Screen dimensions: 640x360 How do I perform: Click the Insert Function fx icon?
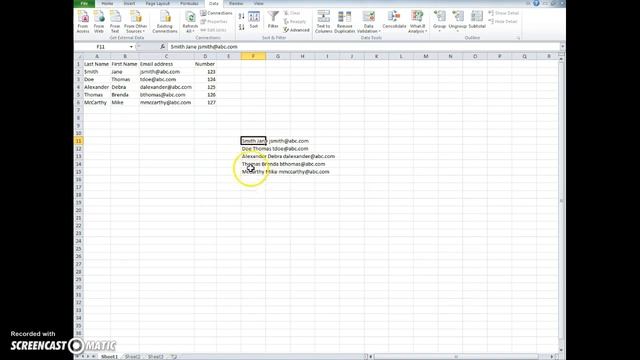pos(162,47)
